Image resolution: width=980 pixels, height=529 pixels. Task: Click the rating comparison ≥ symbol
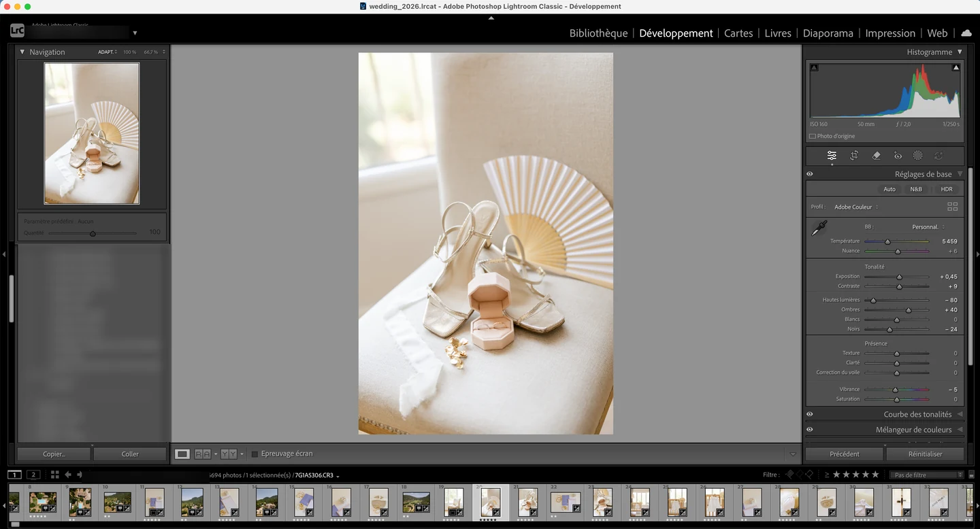827,475
